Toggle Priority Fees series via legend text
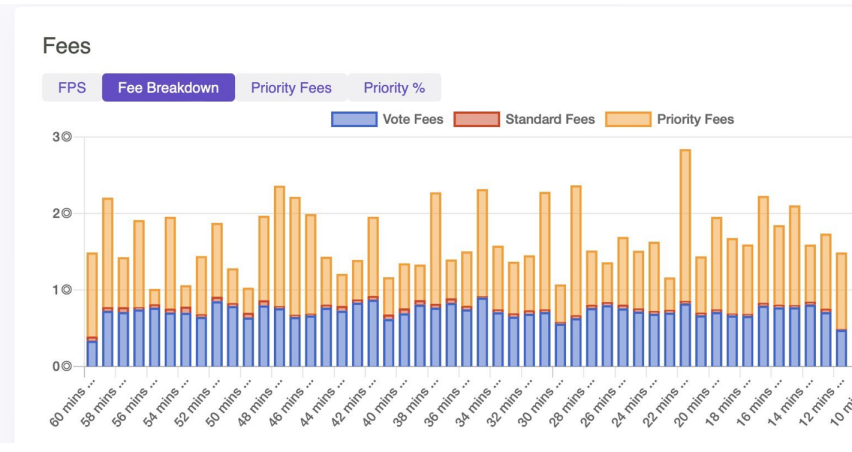 tap(695, 119)
